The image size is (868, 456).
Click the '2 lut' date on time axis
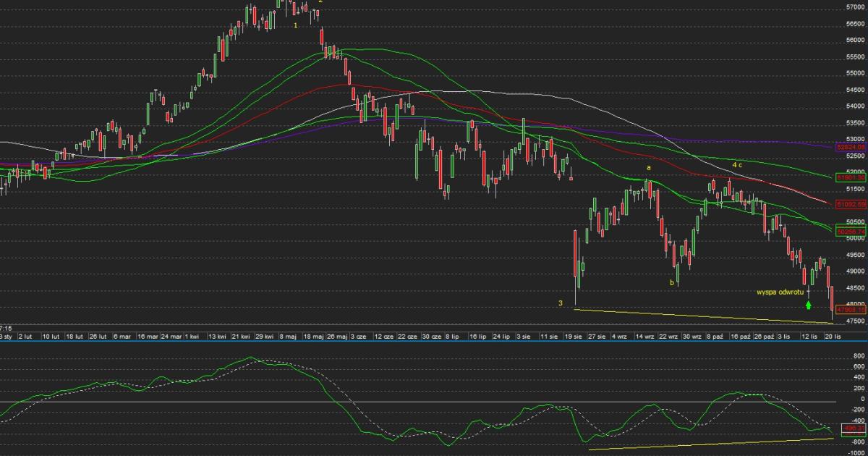(25, 337)
